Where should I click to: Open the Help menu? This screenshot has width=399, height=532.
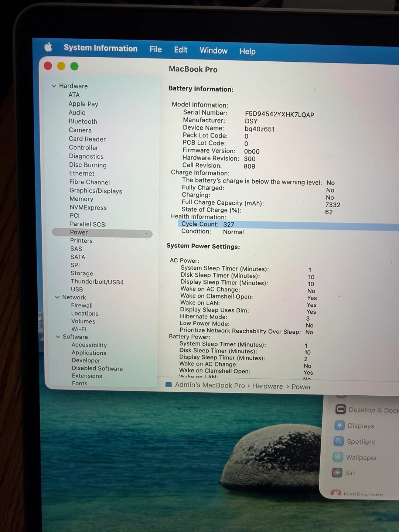click(248, 51)
